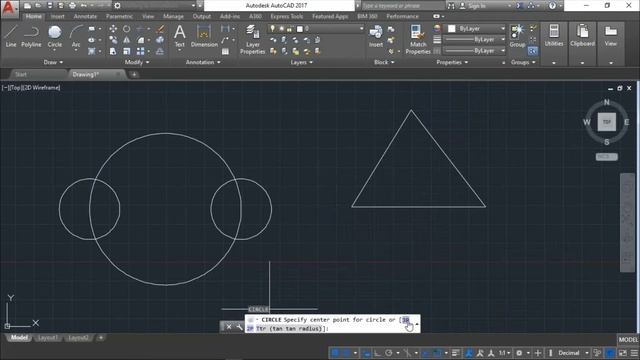
Task: Open the Annotate ribbon tab
Action: [85, 16]
